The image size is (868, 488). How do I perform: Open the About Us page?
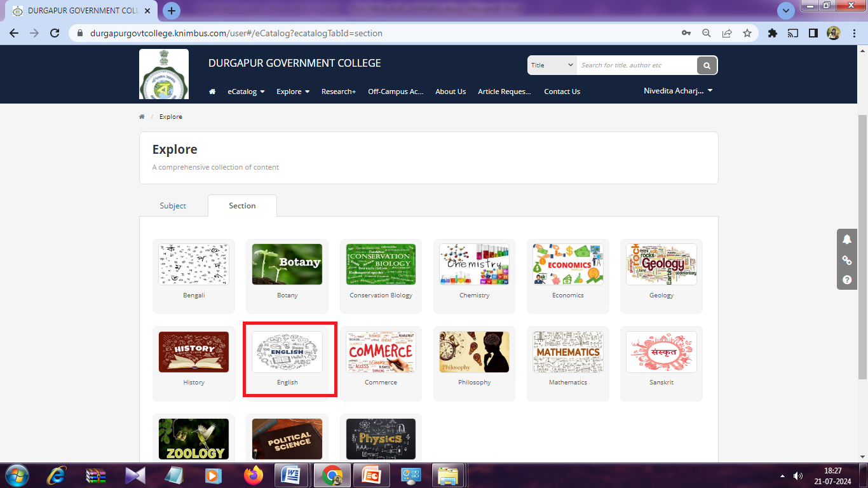tap(451, 91)
